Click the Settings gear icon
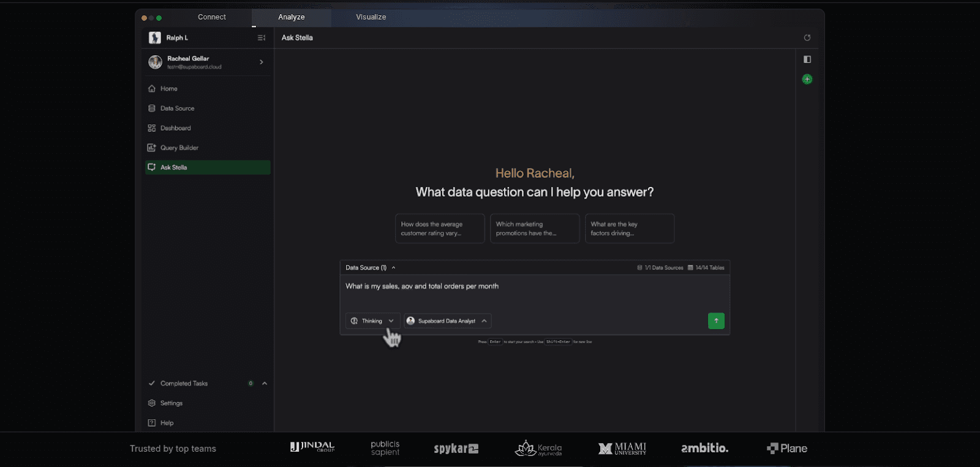 pyautogui.click(x=152, y=403)
